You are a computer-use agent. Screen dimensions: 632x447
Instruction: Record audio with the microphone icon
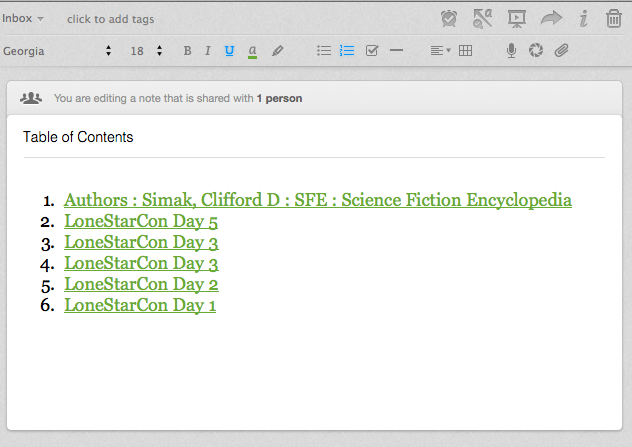point(511,51)
